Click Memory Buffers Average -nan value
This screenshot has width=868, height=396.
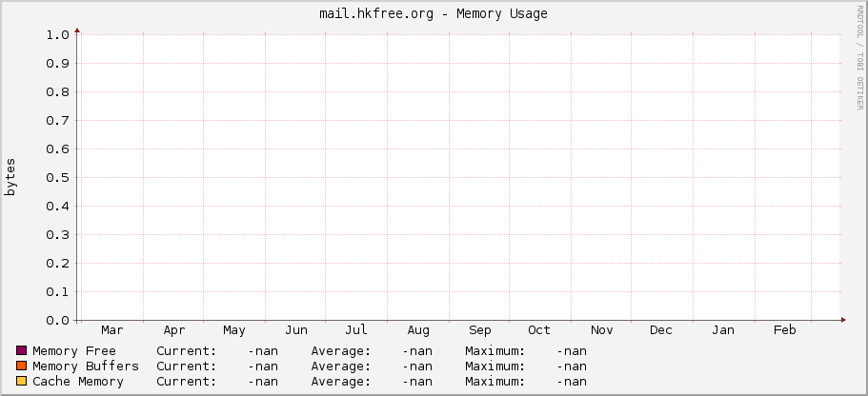click(417, 366)
